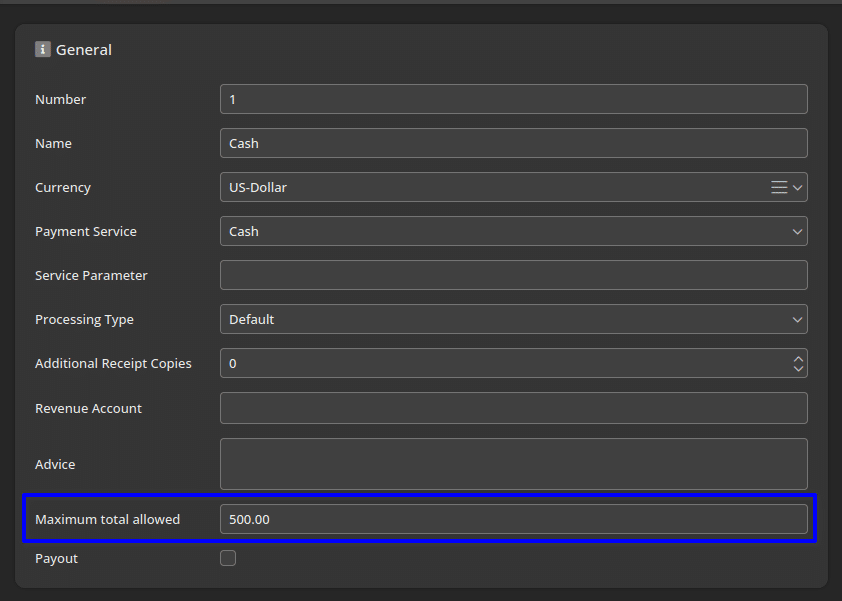The height and width of the screenshot is (601, 842).
Task: Open the Processing Type dropdown showing Default
Action: tap(513, 319)
